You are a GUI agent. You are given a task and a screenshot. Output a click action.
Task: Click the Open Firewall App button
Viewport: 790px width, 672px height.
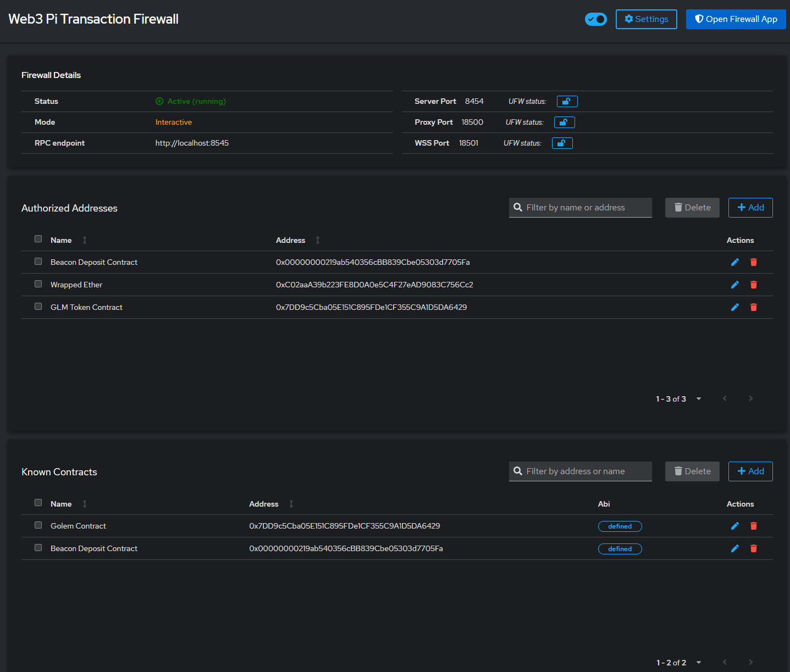(736, 19)
